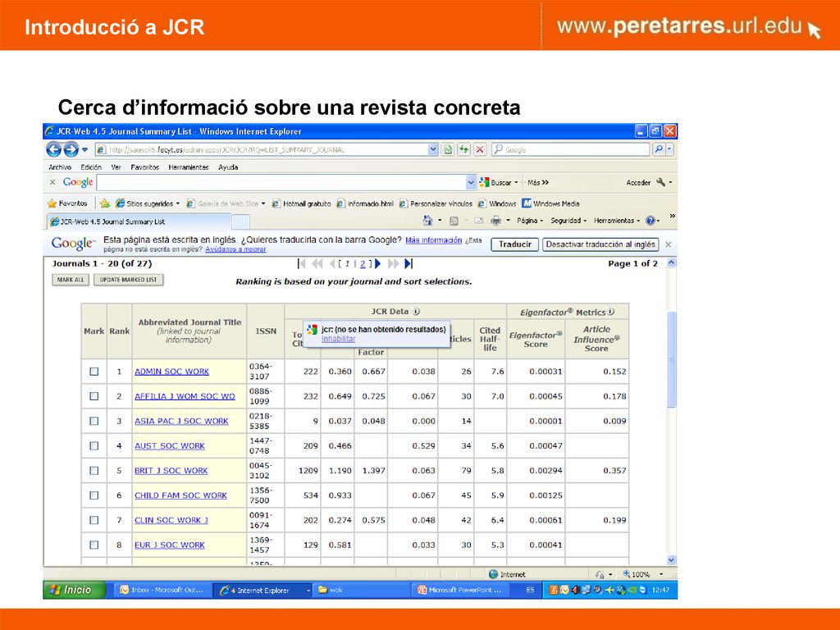Click the Refresh page icon
This screenshot has width=840, height=630.
click(463, 149)
